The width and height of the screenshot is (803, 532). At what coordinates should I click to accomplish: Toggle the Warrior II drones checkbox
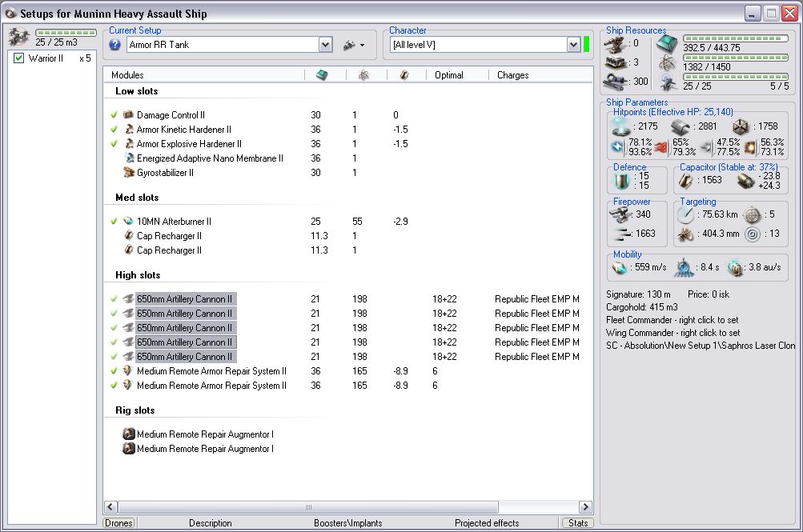(19, 58)
